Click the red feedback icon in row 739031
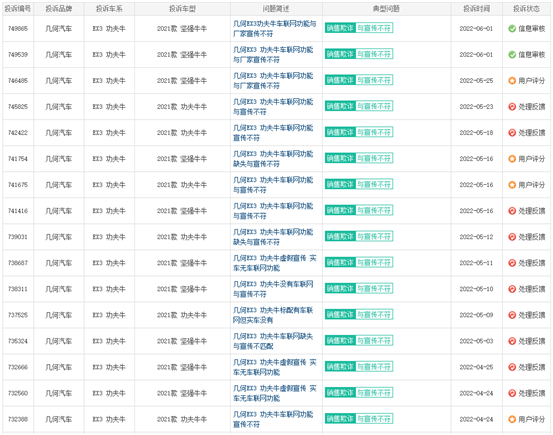This screenshot has height=435, width=553. (x=512, y=237)
